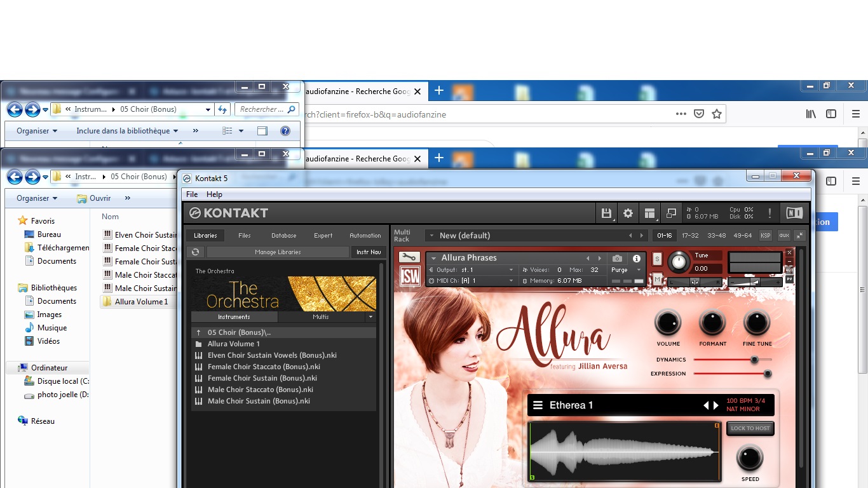Click the ISW logo badge
The image size is (868, 488).
(409, 277)
